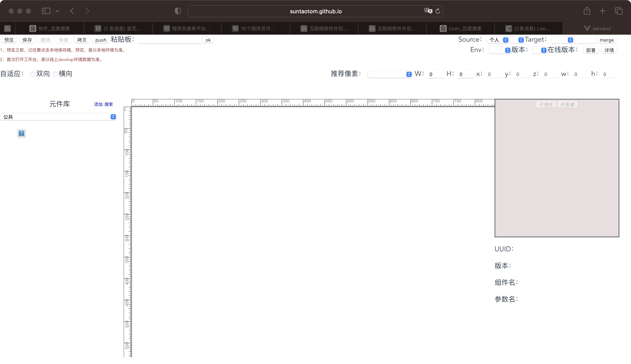The width and height of the screenshot is (631, 364).
Task: Toggle the Safari sidebar icon
Action: [46, 11]
